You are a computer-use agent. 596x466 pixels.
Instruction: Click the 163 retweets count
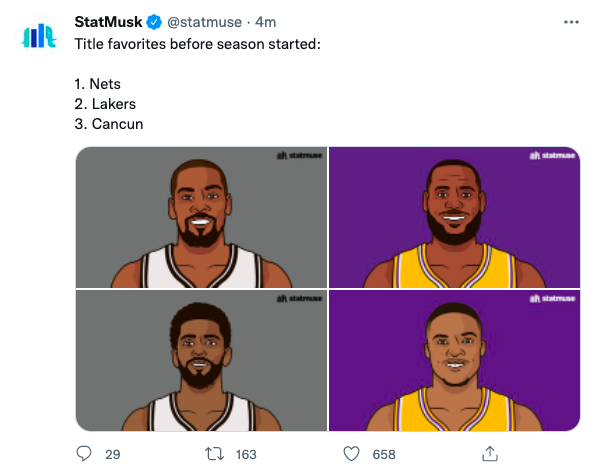pos(246,454)
